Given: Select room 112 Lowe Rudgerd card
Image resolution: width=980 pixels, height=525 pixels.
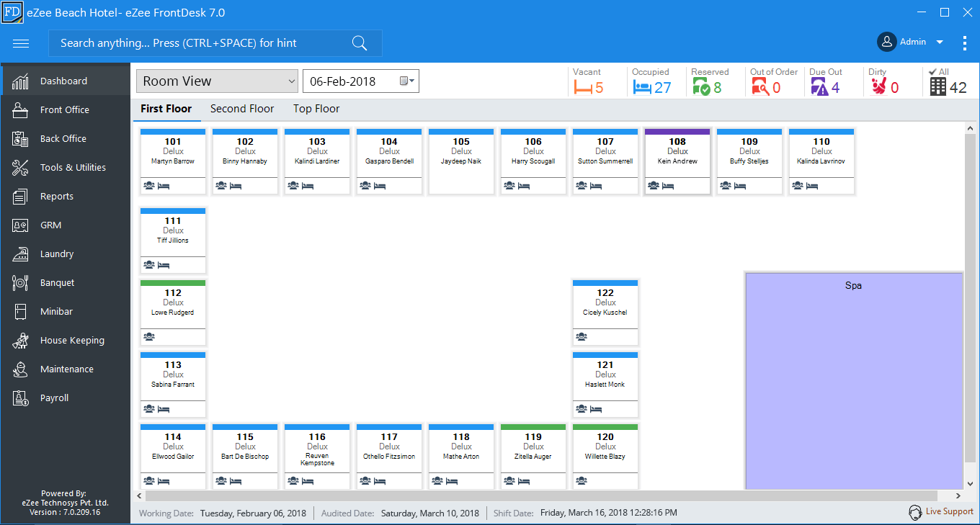Looking at the screenshot, I should (x=173, y=313).
